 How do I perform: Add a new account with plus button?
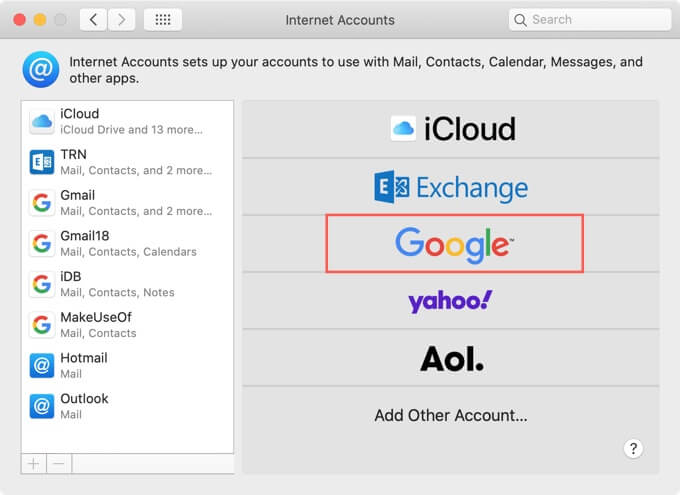[x=33, y=464]
